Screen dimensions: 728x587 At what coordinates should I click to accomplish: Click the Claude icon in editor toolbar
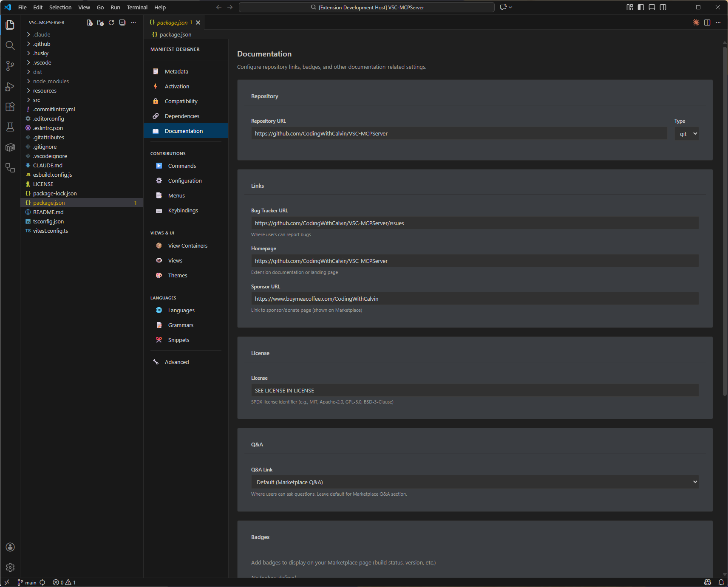[696, 23]
